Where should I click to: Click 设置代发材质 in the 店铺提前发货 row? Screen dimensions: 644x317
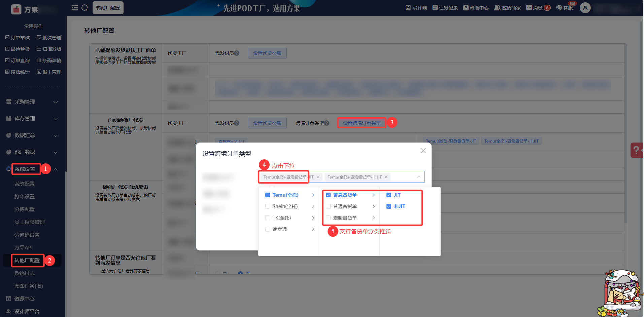click(267, 53)
